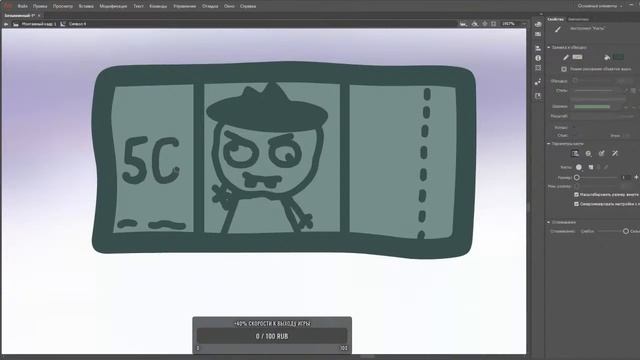Toggle synchronize settings checkbox
This screenshot has height=360, width=640.
point(576,204)
